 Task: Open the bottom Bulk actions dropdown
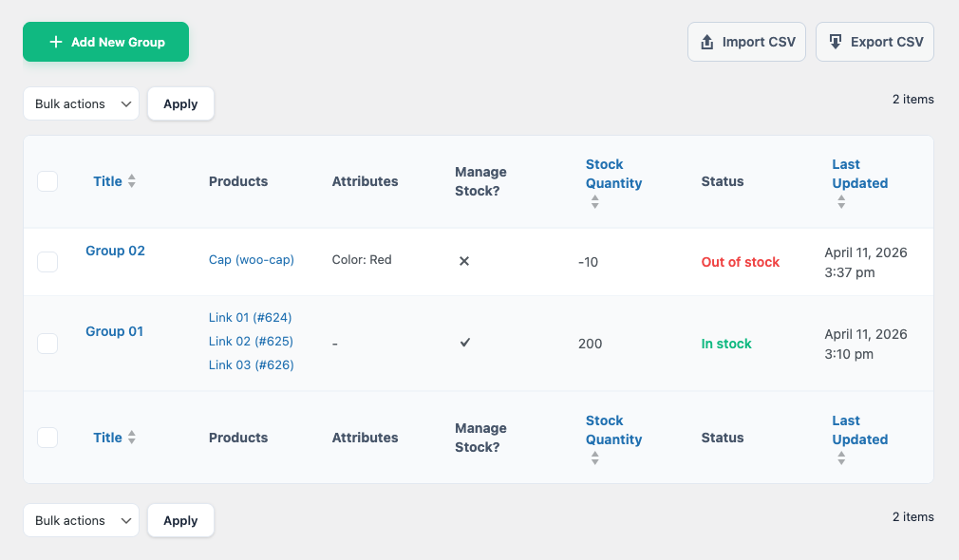click(x=81, y=520)
